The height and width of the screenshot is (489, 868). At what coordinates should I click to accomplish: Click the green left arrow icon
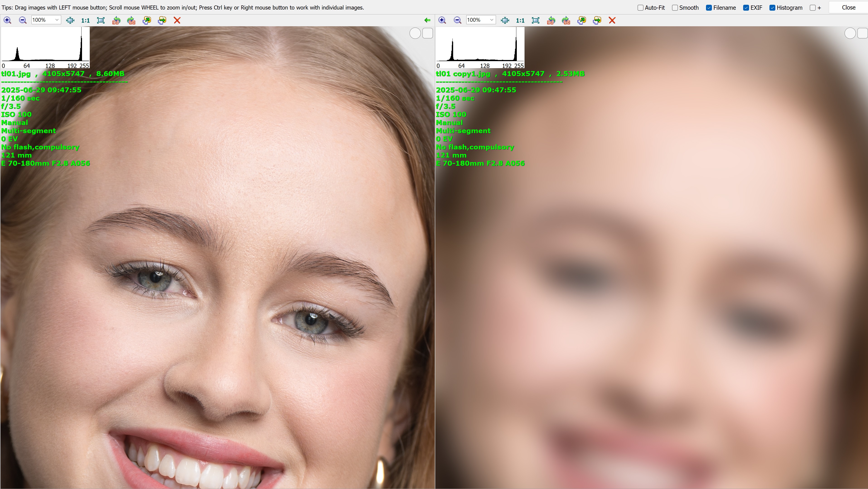click(427, 20)
